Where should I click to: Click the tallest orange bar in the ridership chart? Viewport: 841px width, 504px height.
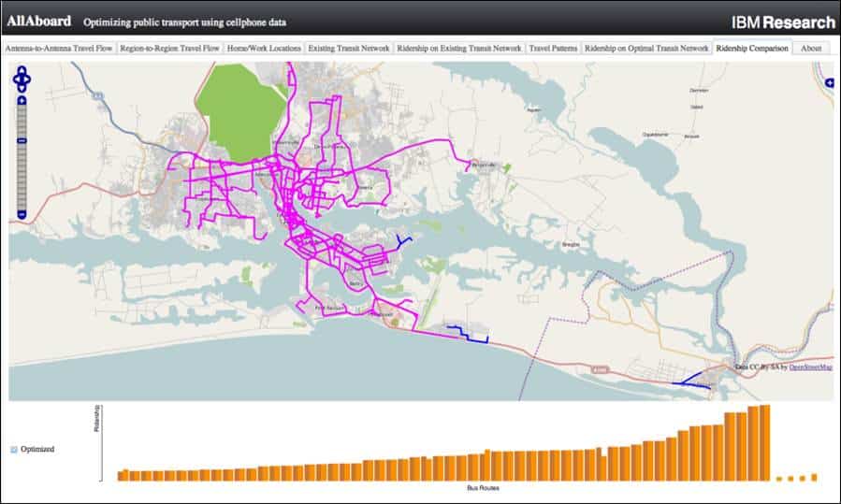pyautogui.click(x=765, y=443)
